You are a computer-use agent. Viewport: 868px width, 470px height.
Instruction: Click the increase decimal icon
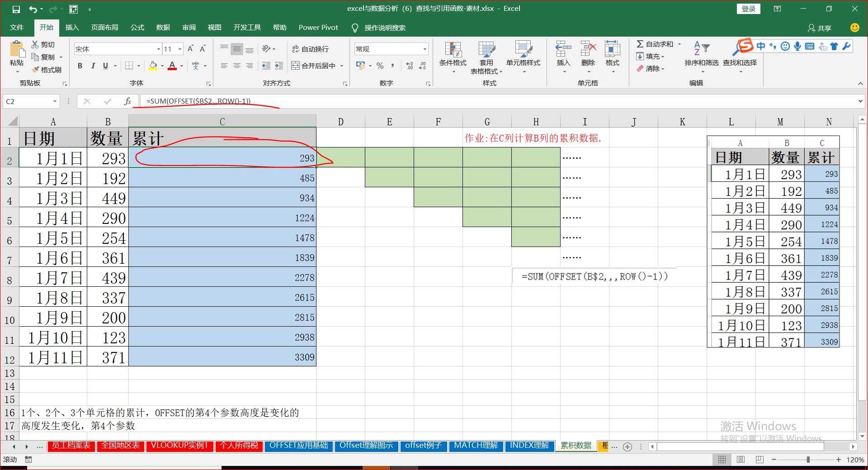[410, 66]
